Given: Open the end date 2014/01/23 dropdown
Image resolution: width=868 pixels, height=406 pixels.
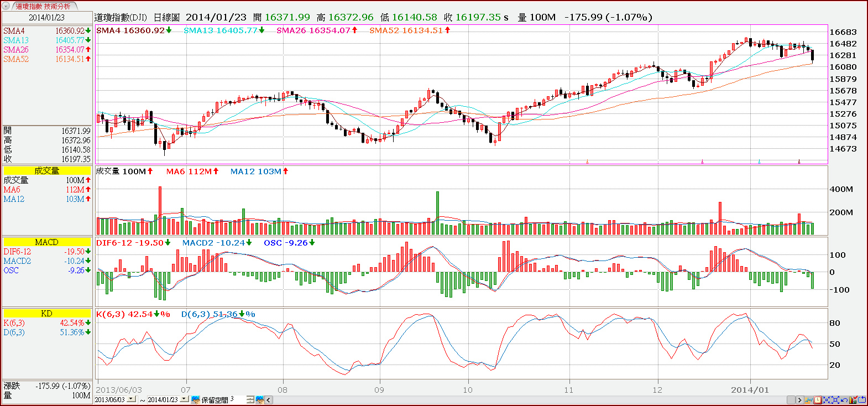Looking at the screenshot, I should click(184, 399).
